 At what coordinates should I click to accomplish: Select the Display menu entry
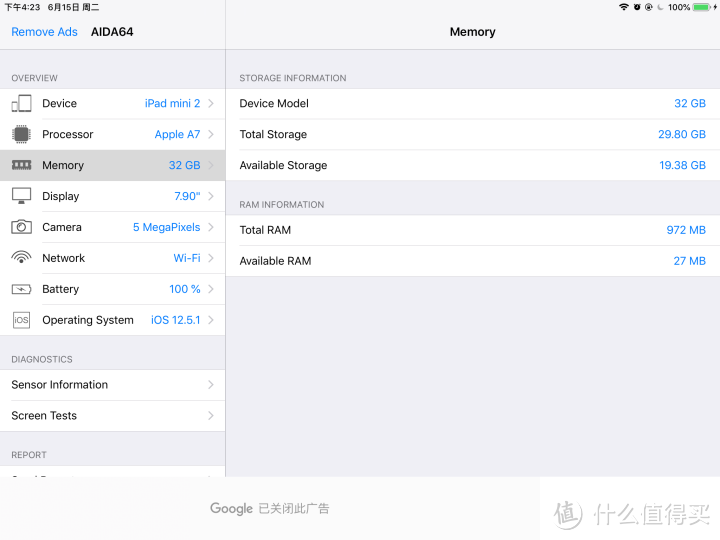point(112,196)
